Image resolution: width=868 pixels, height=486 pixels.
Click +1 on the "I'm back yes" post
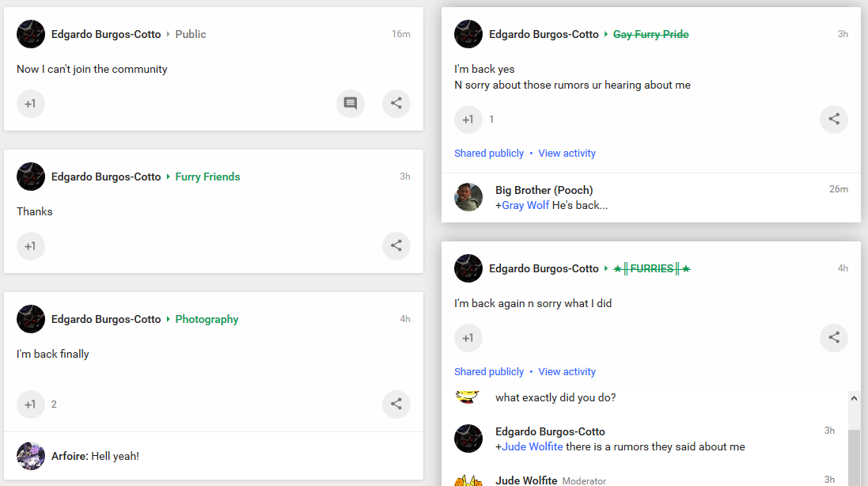(468, 120)
